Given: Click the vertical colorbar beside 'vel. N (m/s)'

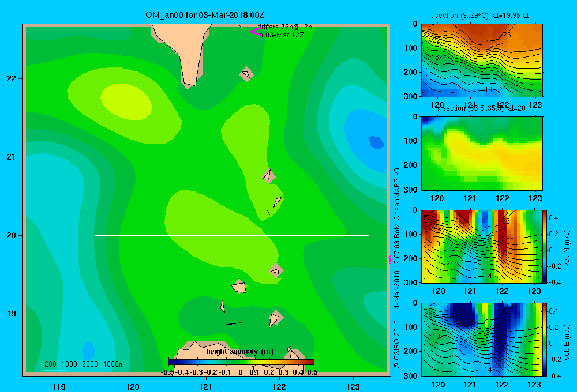Looking at the screenshot, I should [545, 246].
